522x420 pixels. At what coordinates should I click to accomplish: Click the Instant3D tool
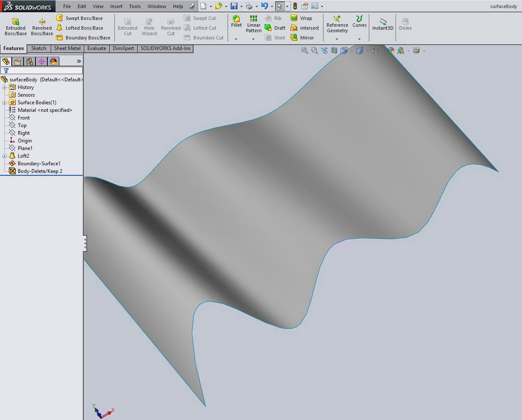pos(383,24)
